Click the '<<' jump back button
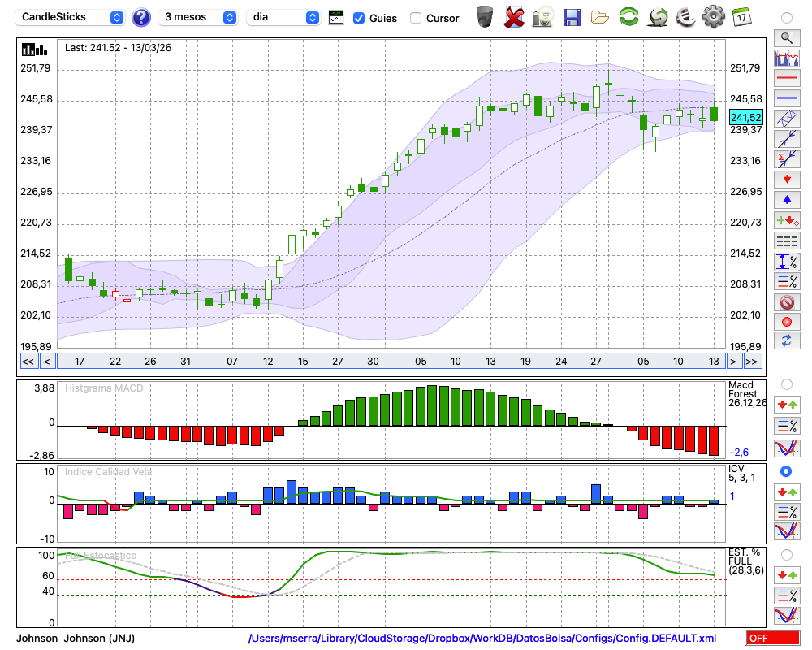This screenshot has height=650, width=812. [x=28, y=362]
